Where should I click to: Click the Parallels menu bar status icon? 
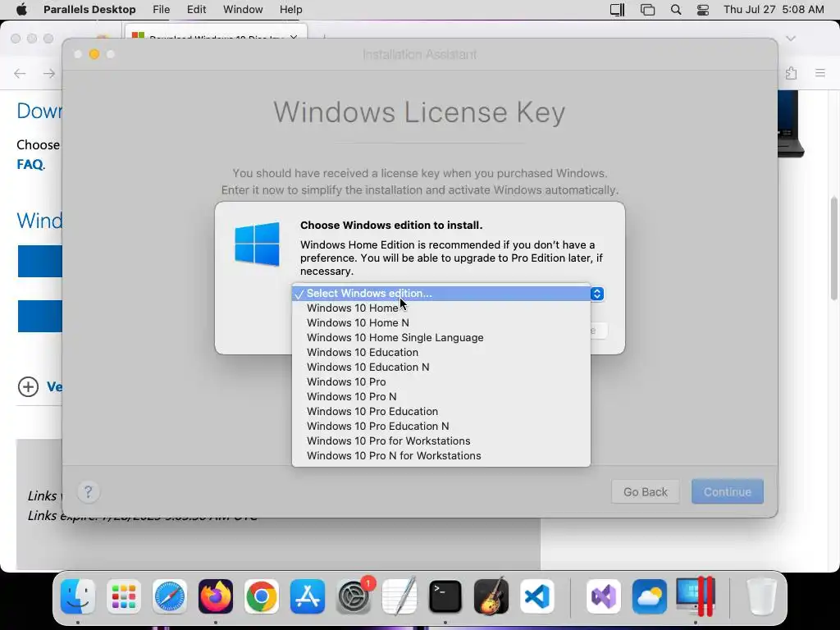click(617, 10)
